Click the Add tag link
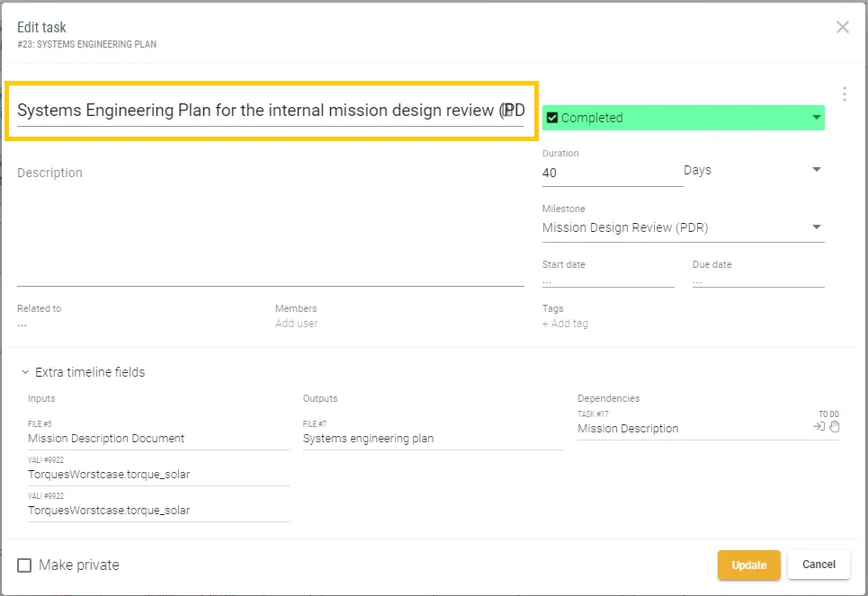Screen dimensions: 868x596 (x=565, y=324)
